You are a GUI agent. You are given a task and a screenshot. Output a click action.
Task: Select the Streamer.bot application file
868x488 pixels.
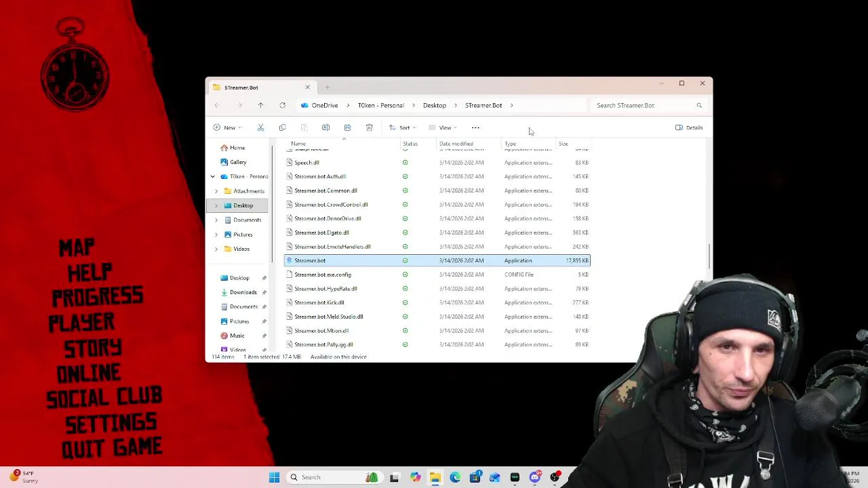pos(437,260)
